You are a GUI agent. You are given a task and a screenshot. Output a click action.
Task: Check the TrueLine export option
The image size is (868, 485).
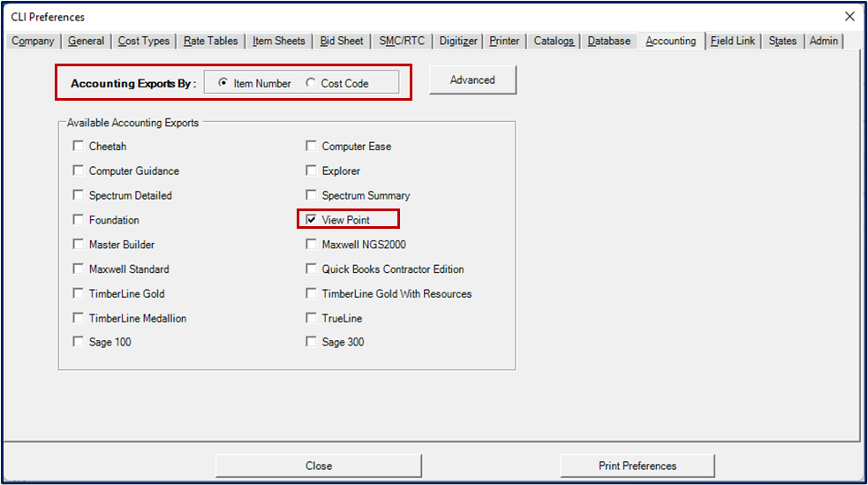pos(311,318)
